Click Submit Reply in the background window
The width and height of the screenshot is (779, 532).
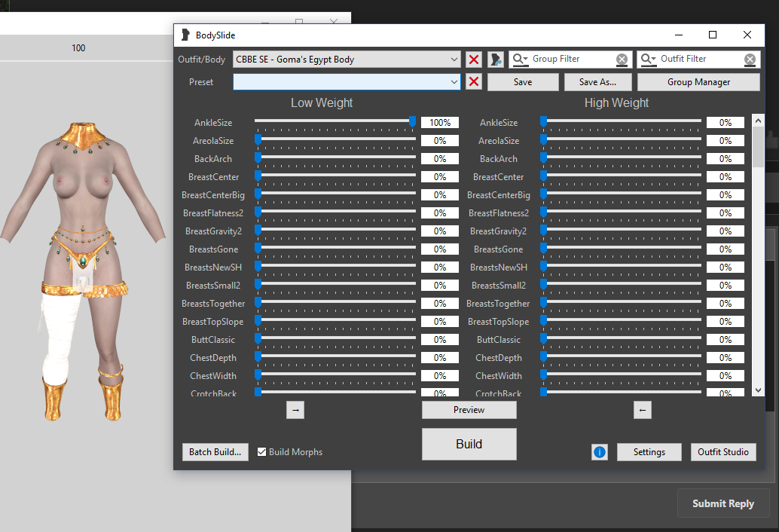click(x=722, y=503)
